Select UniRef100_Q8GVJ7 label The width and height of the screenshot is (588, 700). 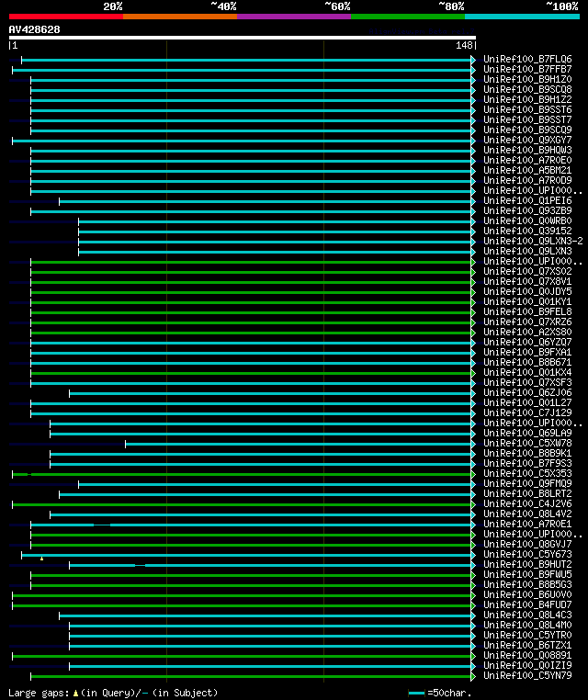[527, 545]
